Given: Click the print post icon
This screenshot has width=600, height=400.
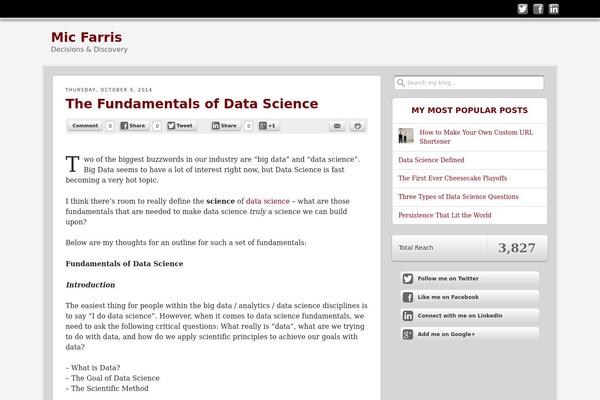Looking at the screenshot, I should coord(357,126).
